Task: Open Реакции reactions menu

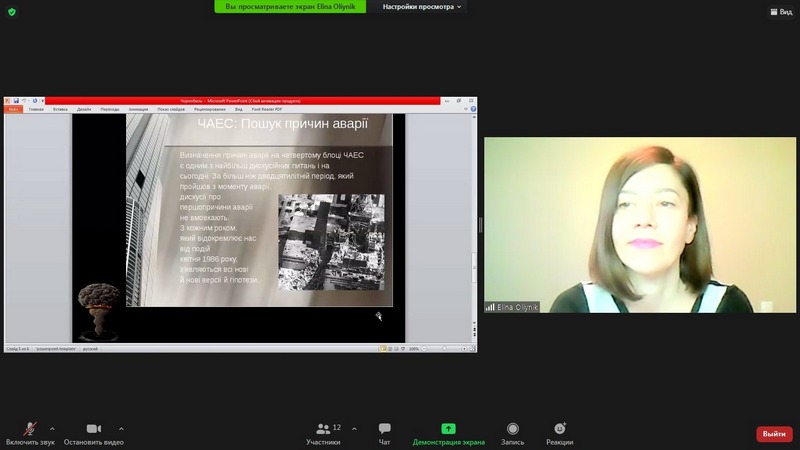Action: coord(560,434)
